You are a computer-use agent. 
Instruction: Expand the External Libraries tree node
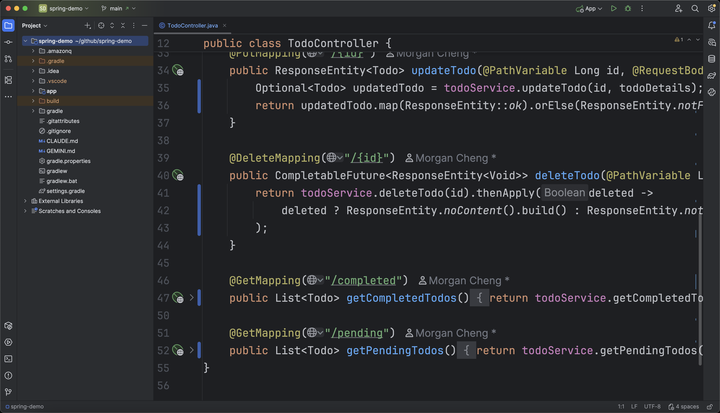[x=25, y=201]
